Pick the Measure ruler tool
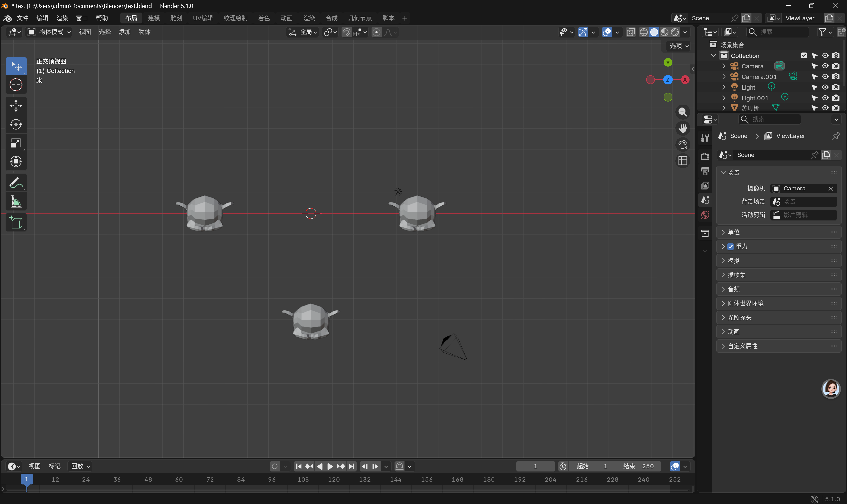The image size is (847, 504). 16,202
